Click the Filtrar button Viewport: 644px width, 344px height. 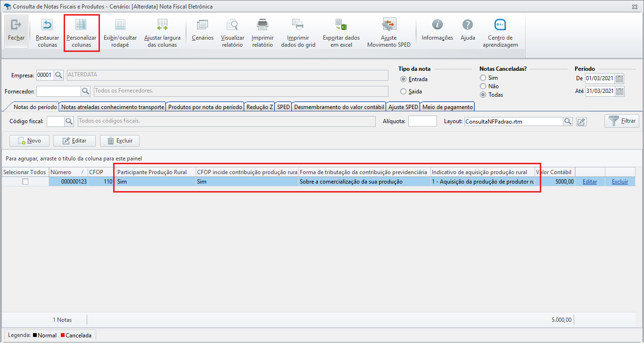point(621,121)
